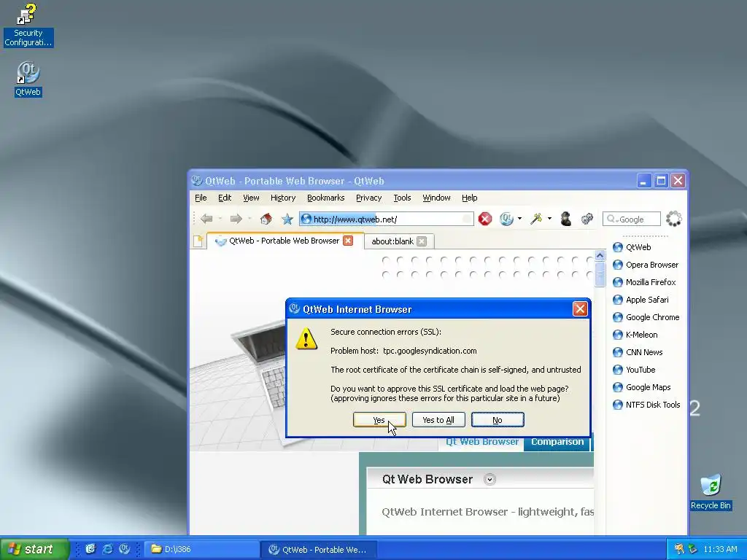747x560 pixels.
Task: Click the Comparison tab on webpage
Action: pos(557,442)
